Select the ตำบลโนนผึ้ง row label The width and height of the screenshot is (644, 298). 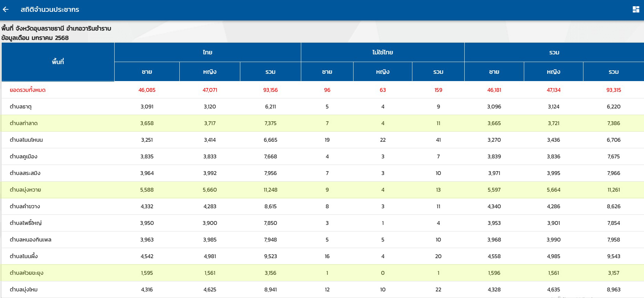24,256
